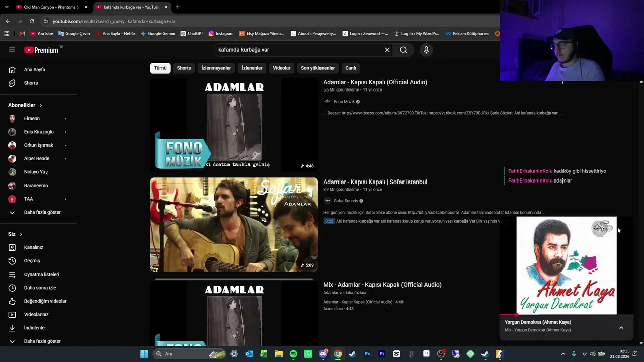Open Mix - Adamlar Kapısı Kapalı title
This screenshot has width=644, height=362.
point(382,285)
